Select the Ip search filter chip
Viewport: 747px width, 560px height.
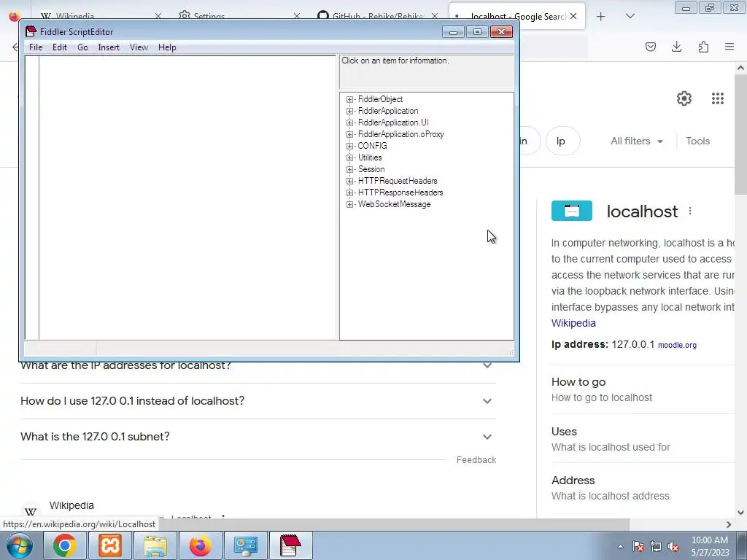562,141
